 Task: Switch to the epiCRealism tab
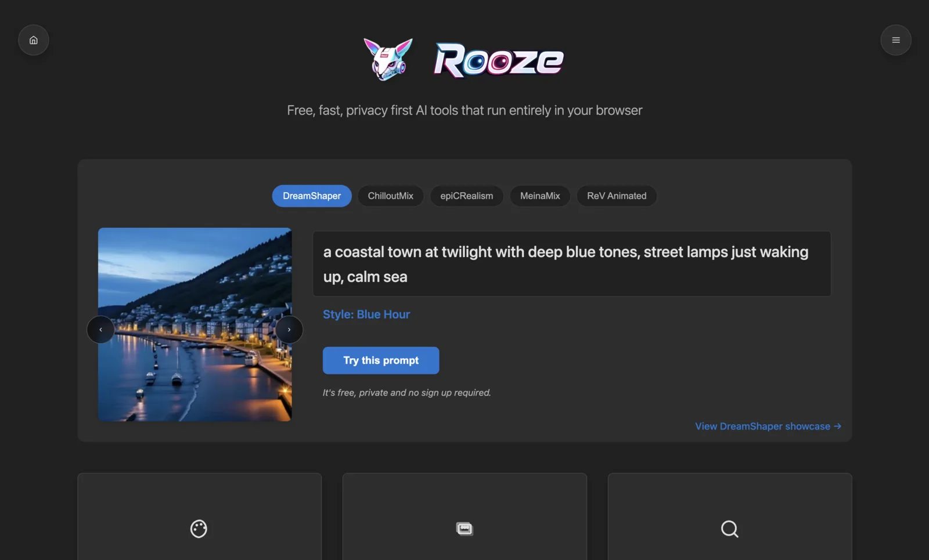pyautogui.click(x=467, y=196)
